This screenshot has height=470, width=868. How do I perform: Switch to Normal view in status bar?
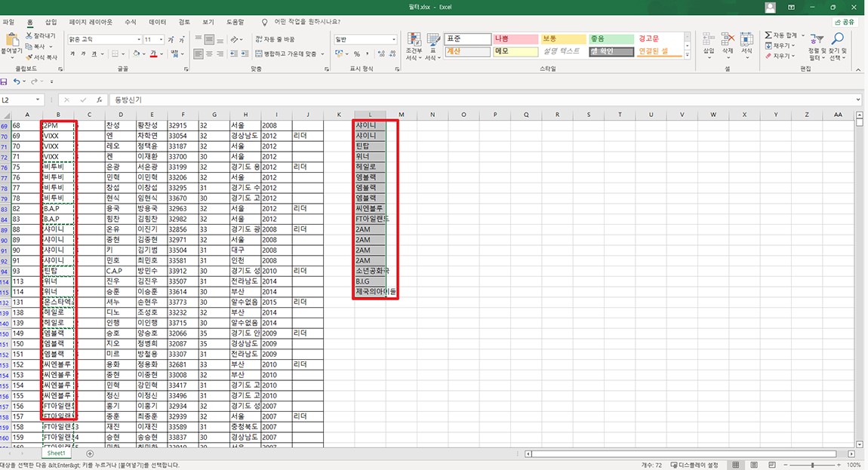pyautogui.click(x=736, y=465)
